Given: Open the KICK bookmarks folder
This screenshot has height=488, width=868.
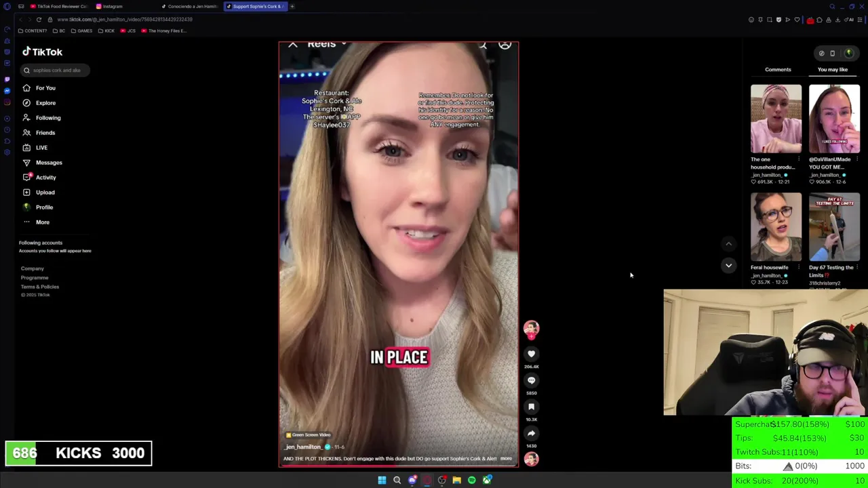Looking at the screenshot, I should point(106,31).
